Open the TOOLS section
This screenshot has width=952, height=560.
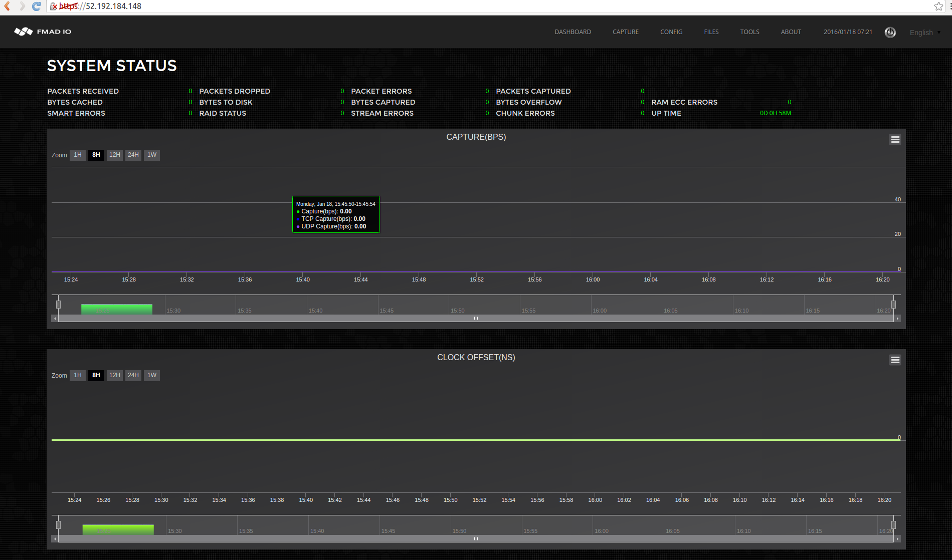coord(749,32)
